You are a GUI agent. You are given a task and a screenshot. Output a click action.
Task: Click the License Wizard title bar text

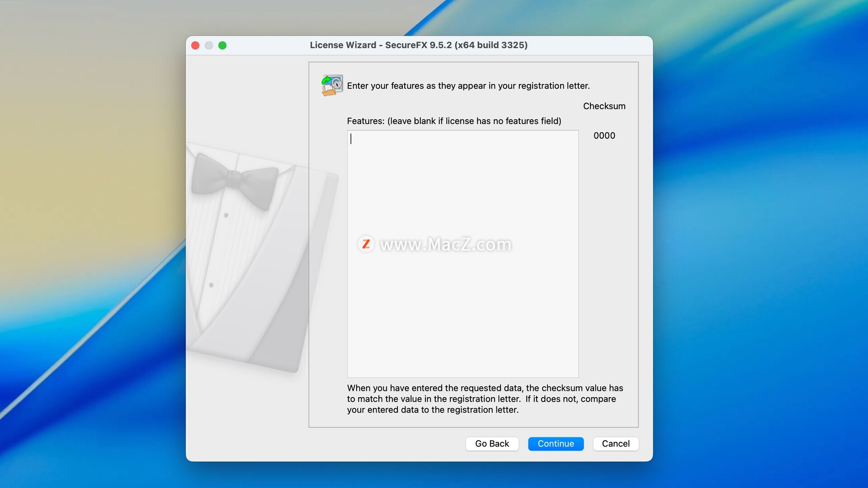point(419,45)
